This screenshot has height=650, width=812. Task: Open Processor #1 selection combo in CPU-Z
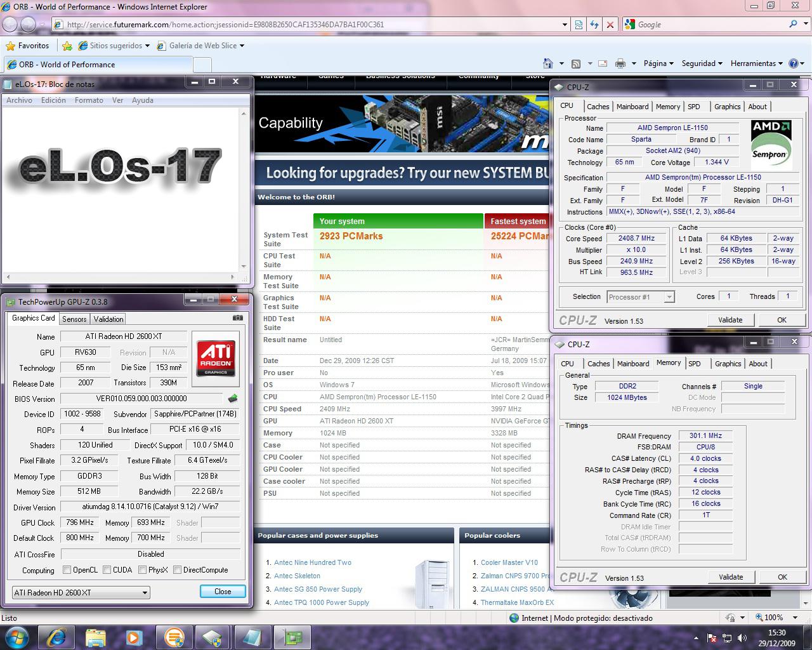tap(640, 296)
